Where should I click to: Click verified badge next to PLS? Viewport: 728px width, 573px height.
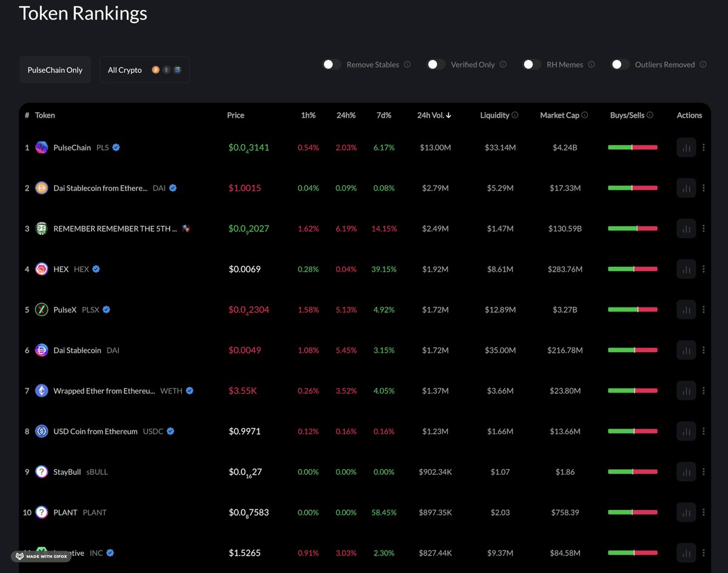pyautogui.click(x=116, y=147)
